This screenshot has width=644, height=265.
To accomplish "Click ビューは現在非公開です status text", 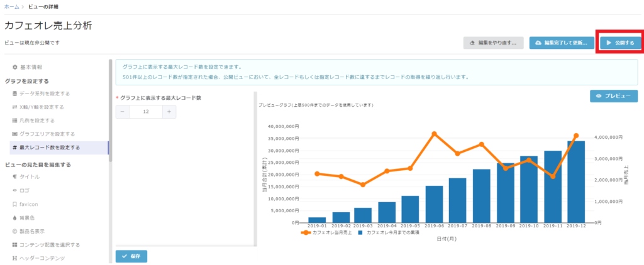I will tap(32, 43).
